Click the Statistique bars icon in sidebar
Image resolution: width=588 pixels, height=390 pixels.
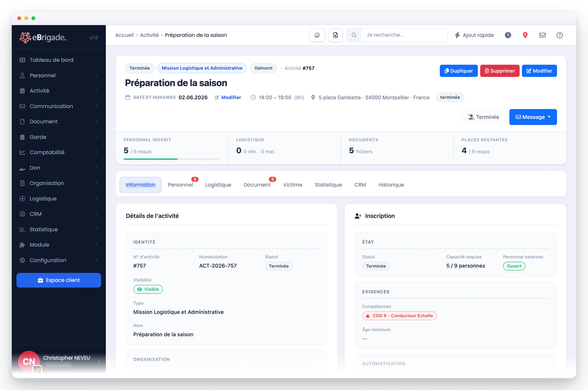(22, 229)
